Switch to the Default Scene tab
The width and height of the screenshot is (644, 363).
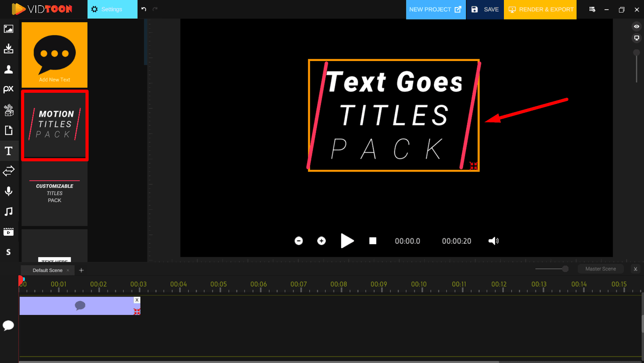tap(47, 270)
